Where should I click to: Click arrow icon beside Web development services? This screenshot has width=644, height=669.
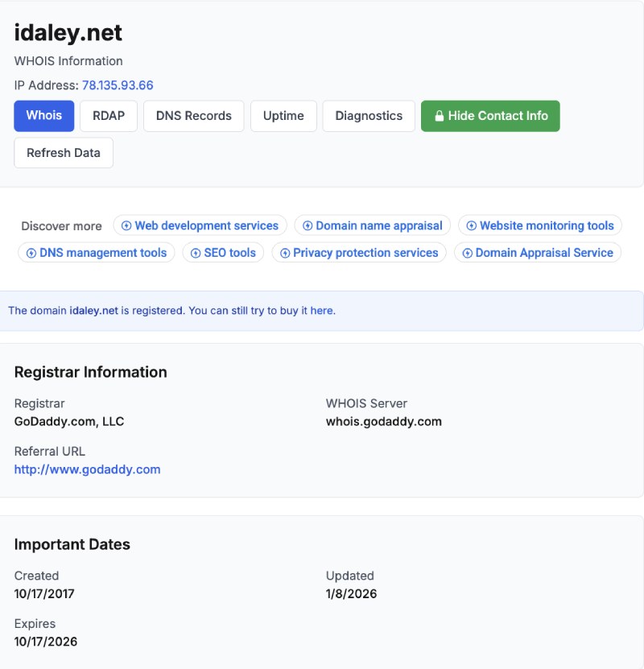tap(126, 226)
